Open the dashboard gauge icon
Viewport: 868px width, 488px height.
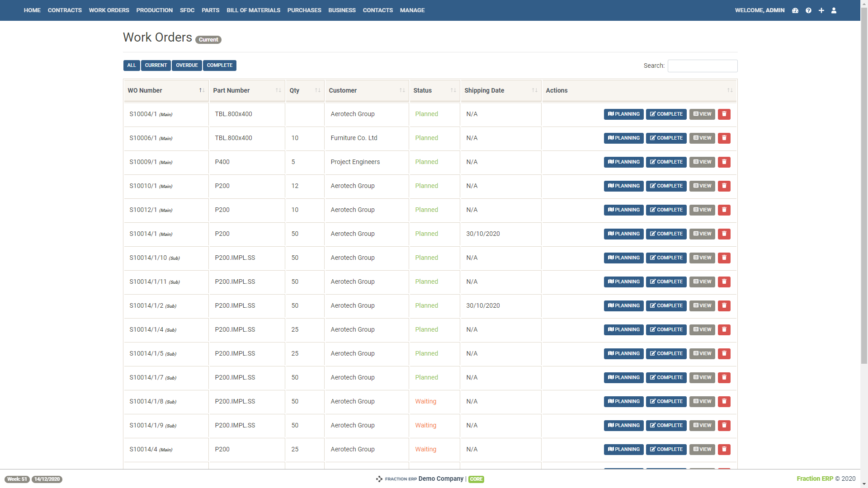[795, 10]
